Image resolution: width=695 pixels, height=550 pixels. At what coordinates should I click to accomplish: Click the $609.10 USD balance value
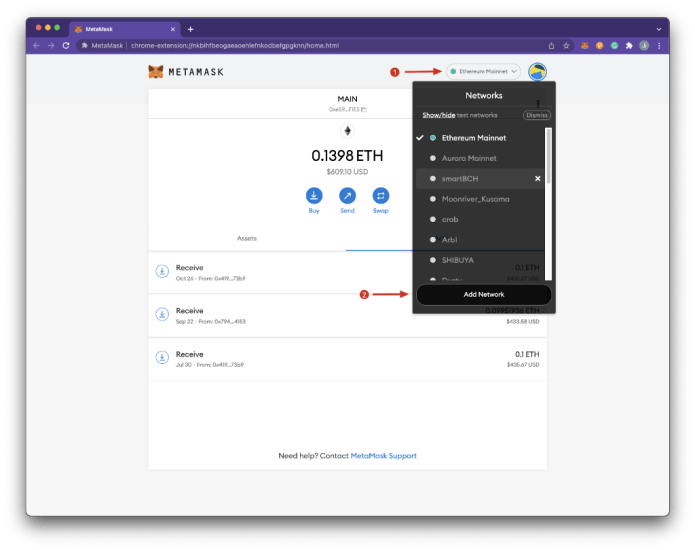click(348, 172)
